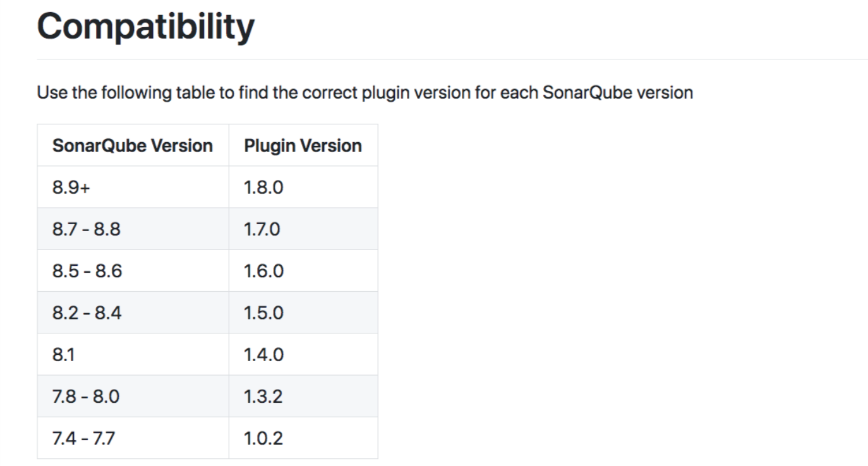
Task: Select the 8.5 - 8.6 version cell
Action: pyautogui.click(x=133, y=270)
